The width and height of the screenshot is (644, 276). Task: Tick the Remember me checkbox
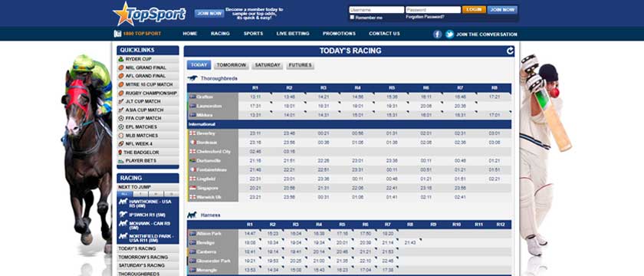click(352, 17)
